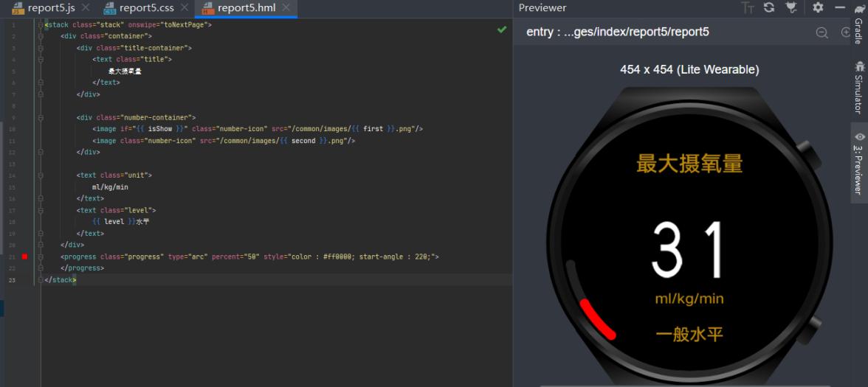Open the Simulator side tab
This screenshot has height=387, width=868.
click(x=859, y=86)
